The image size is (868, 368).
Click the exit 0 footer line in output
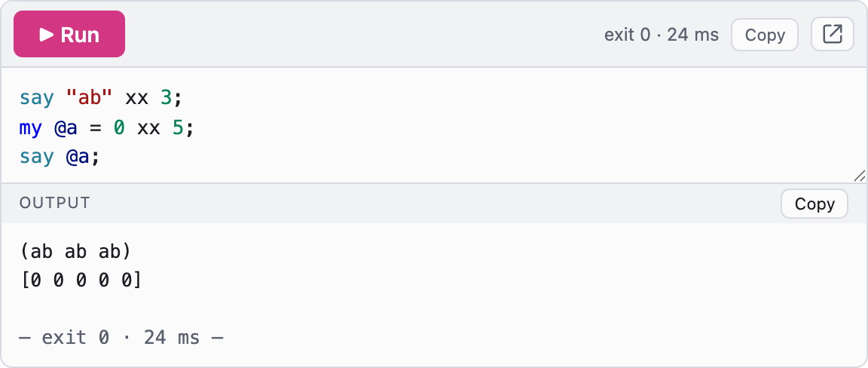pyautogui.click(x=121, y=337)
